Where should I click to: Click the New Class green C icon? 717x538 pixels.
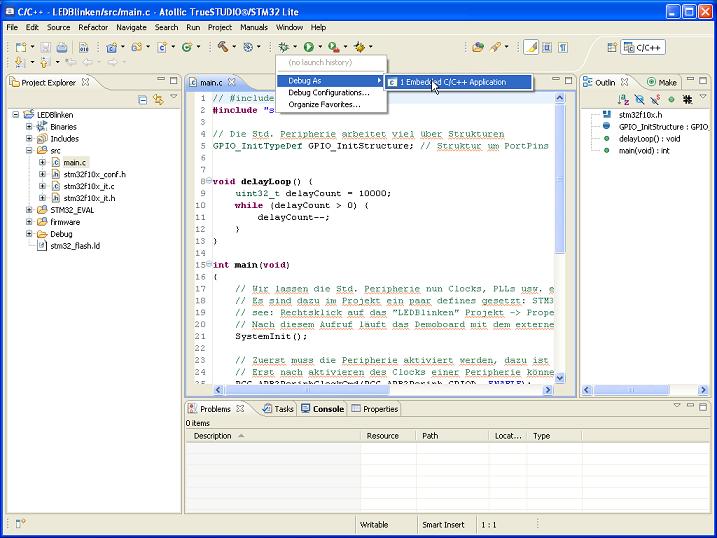[187, 47]
